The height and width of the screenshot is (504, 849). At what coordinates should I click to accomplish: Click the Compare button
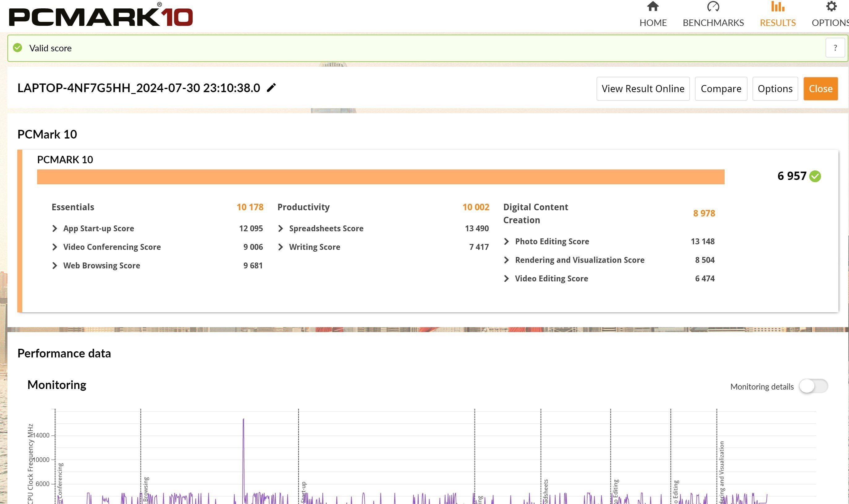721,88
